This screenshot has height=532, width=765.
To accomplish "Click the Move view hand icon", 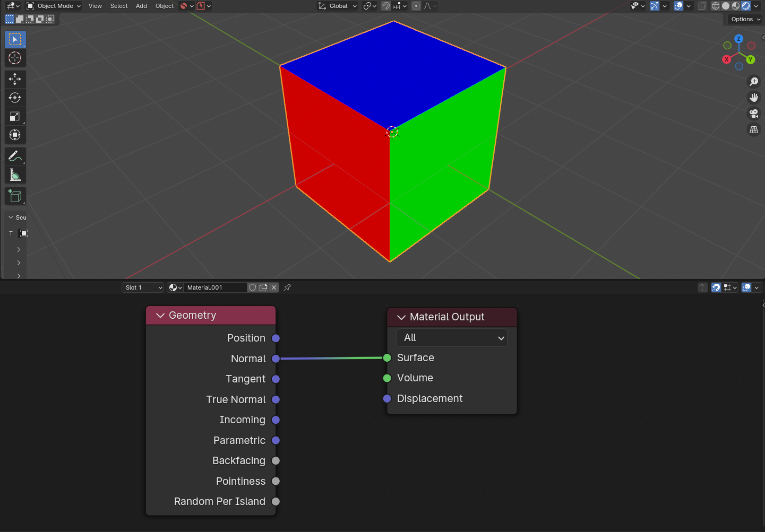I will [754, 98].
